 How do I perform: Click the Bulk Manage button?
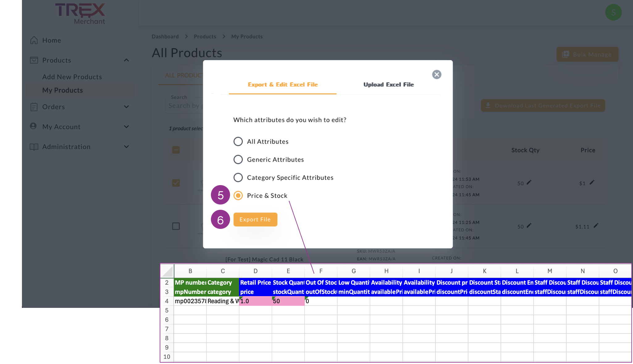[x=587, y=54]
